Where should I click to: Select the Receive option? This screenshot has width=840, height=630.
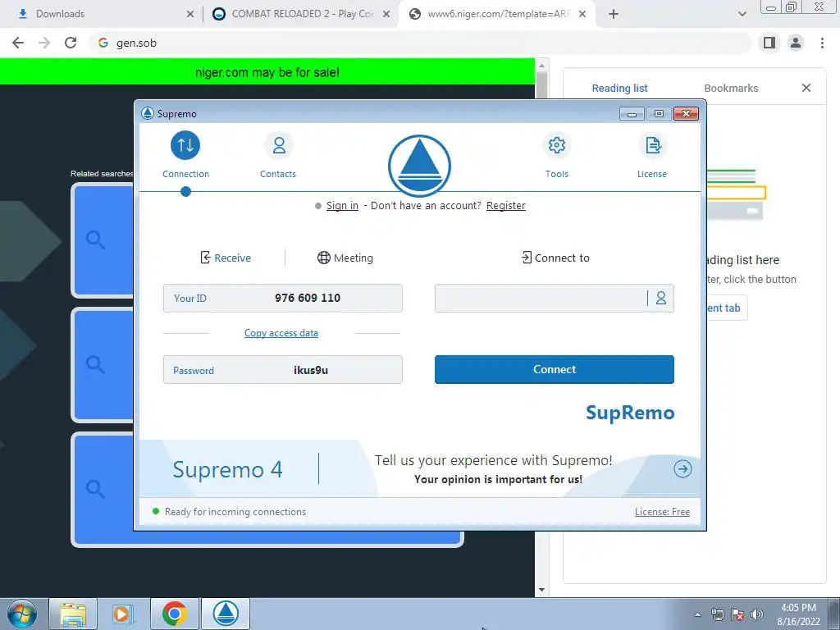[x=225, y=258]
